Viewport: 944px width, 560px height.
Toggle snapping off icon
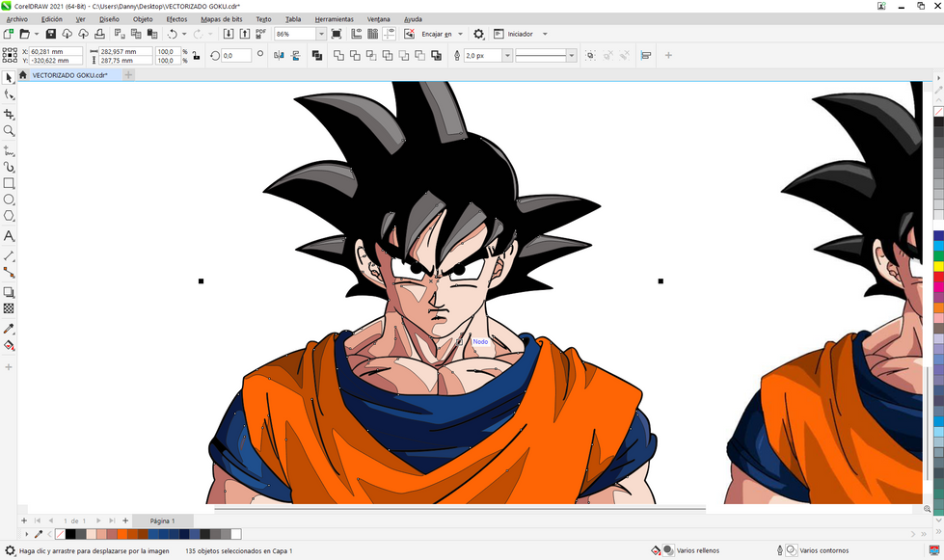[x=410, y=34]
